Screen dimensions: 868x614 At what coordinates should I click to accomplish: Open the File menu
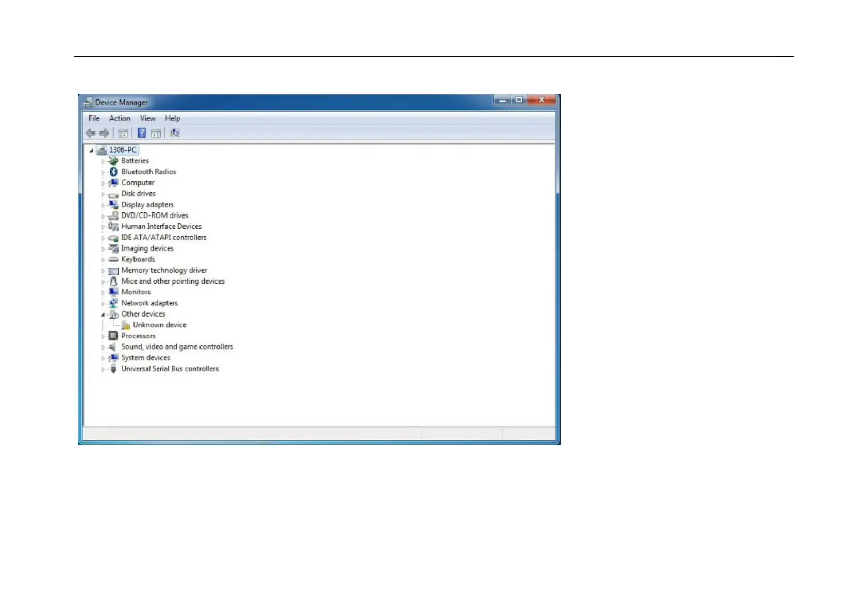[x=94, y=118]
